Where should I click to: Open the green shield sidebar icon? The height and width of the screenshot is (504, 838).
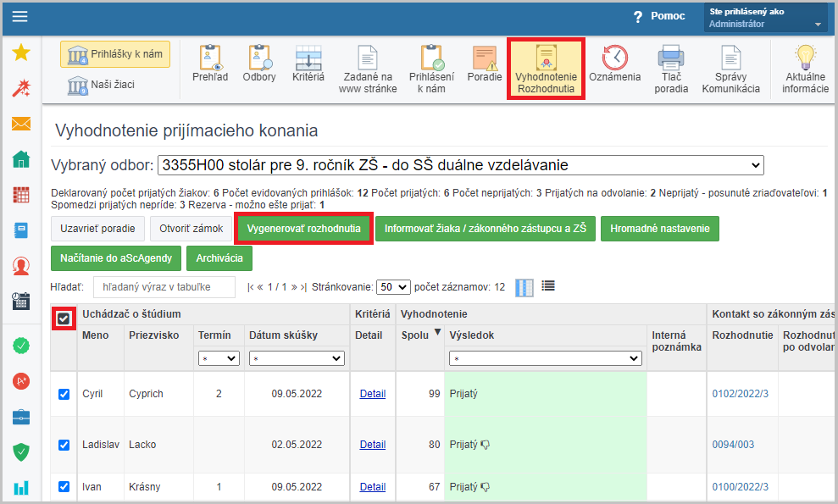point(21,452)
